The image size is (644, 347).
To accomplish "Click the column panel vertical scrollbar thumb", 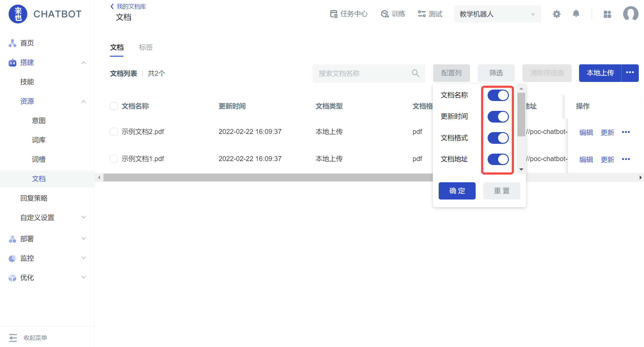I will click(521, 115).
